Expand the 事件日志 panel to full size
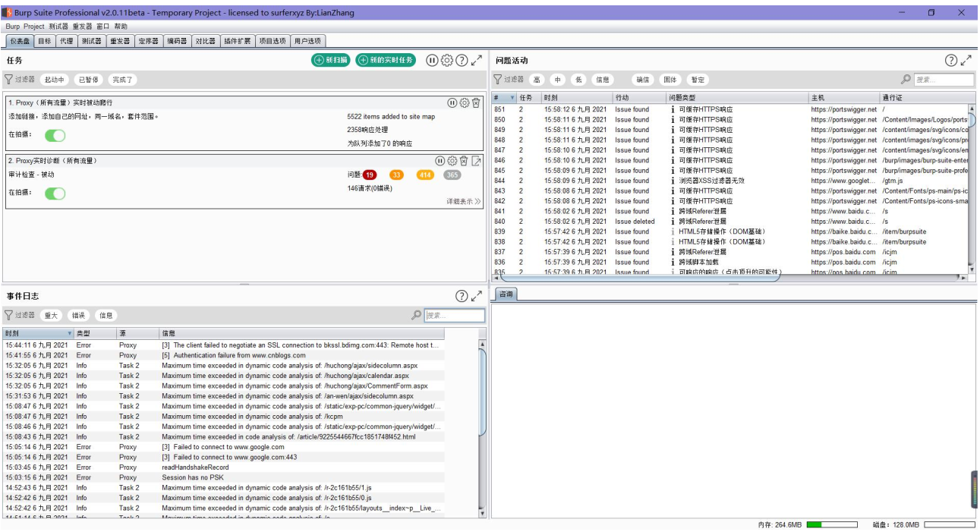Viewport: 980px width, 532px height. pyautogui.click(x=477, y=296)
